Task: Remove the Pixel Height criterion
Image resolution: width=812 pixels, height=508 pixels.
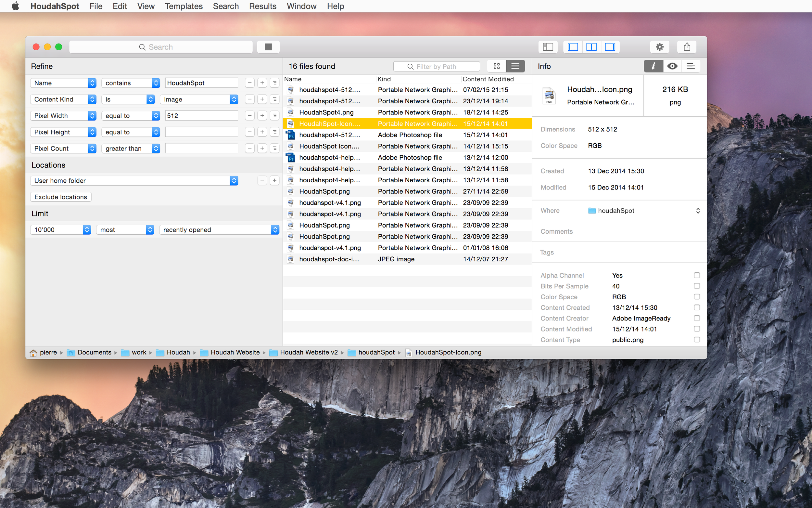Action: click(249, 132)
